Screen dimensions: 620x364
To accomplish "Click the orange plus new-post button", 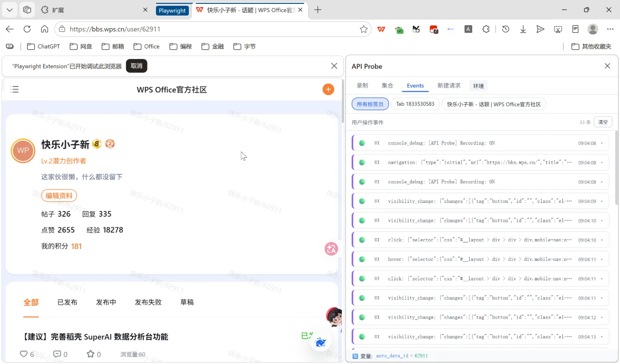I will click(x=328, y=89).
